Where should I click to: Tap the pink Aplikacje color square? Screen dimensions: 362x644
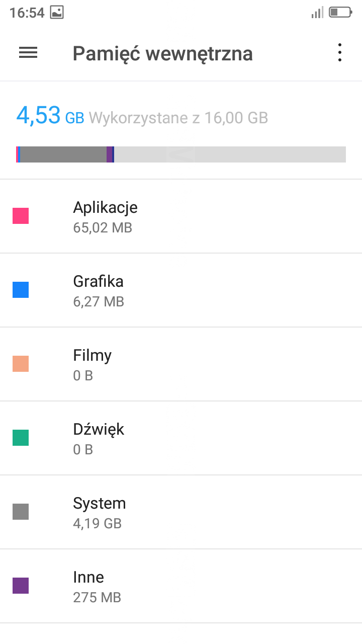click(x=21, y=216)
